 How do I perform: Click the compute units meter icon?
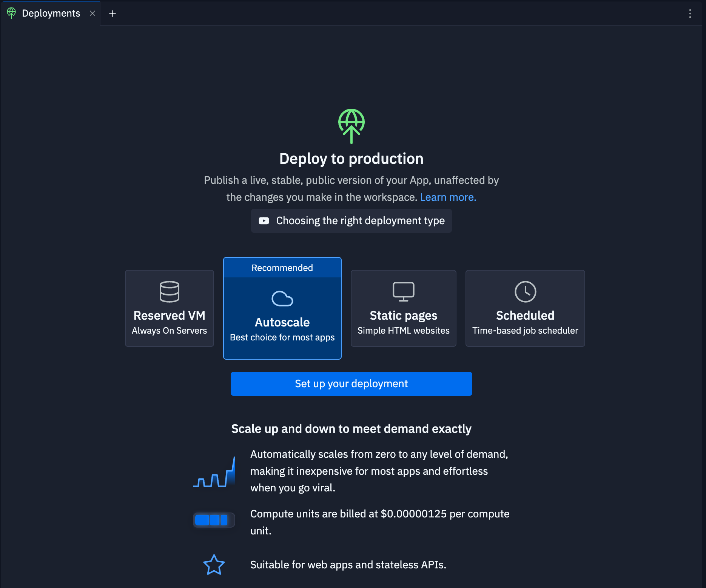(214, 520)
